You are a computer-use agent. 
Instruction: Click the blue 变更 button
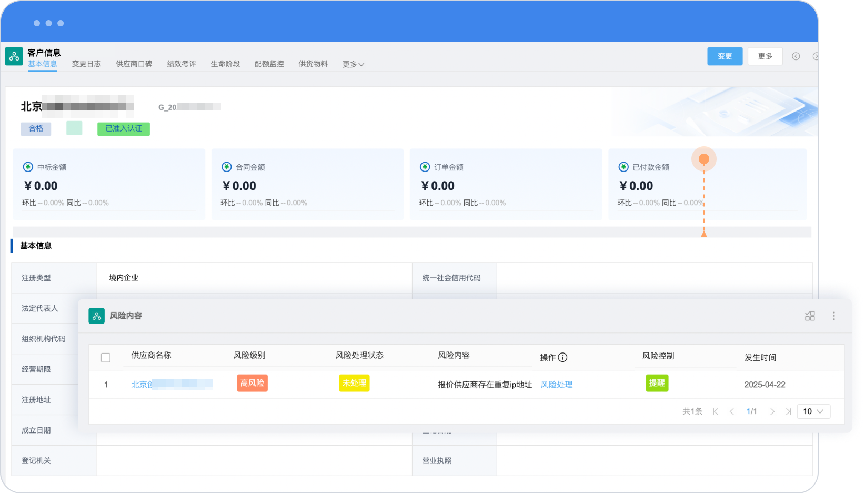tap(725, 56)
